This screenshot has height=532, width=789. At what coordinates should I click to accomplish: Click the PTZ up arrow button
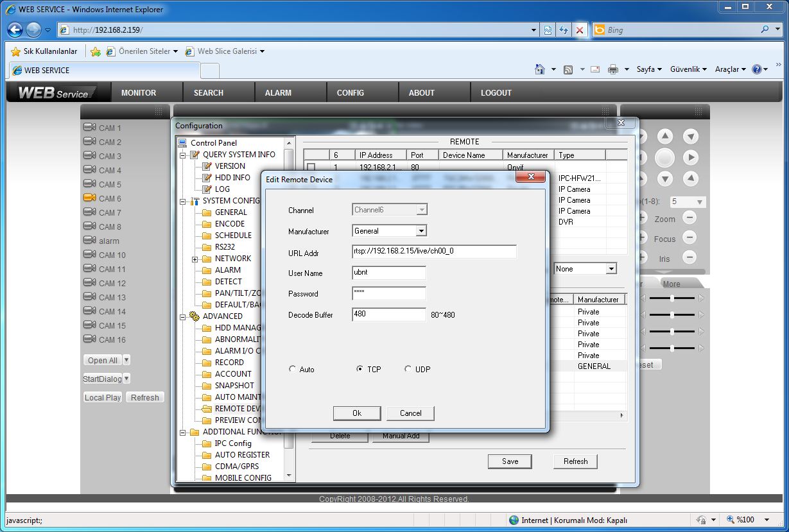tap(665, 137)
